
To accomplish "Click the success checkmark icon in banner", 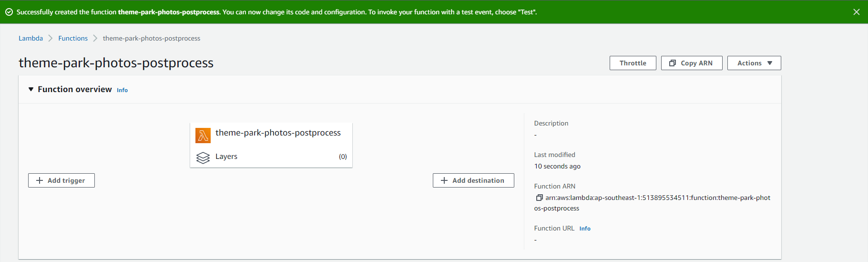I will point(9,12).
